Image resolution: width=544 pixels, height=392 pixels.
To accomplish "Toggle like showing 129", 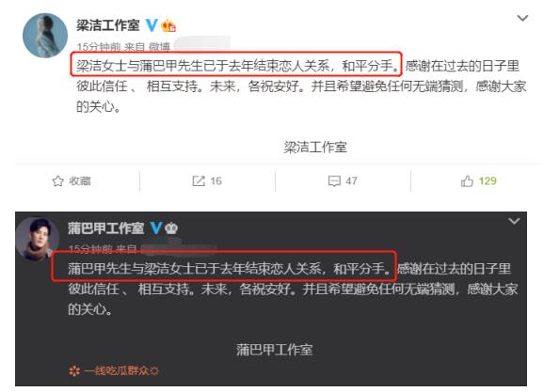I will [x=479, y=180].
